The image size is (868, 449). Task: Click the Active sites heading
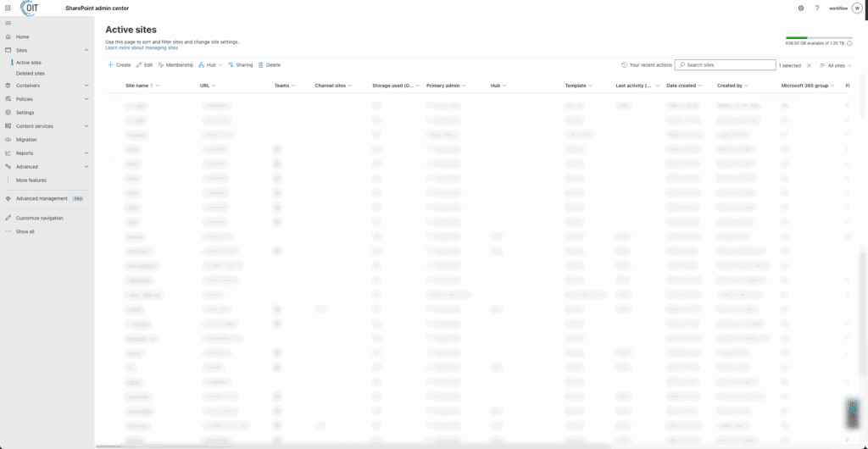(x=131, y=30)
